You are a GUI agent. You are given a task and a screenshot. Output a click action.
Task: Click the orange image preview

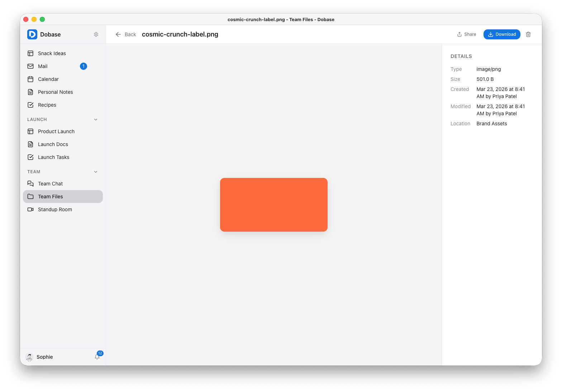(274, 205)
